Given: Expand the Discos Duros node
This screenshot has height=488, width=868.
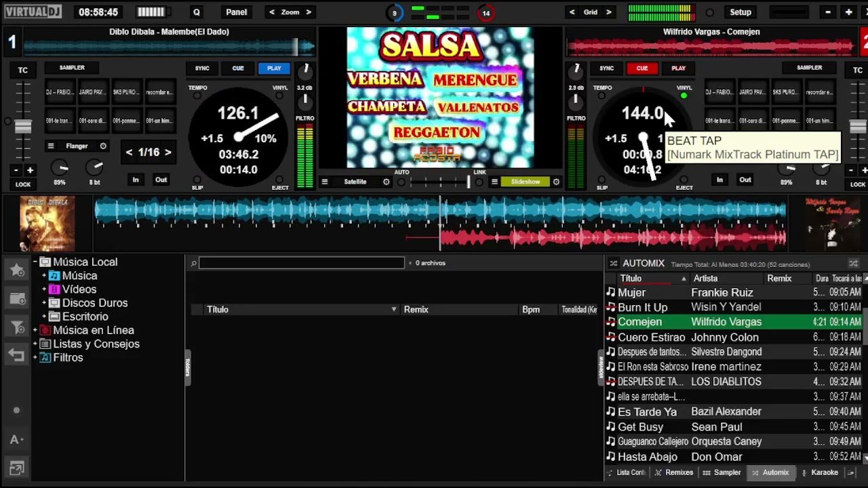Looking at the screenshot, I should pyautogui.click(x=45, y=303).
